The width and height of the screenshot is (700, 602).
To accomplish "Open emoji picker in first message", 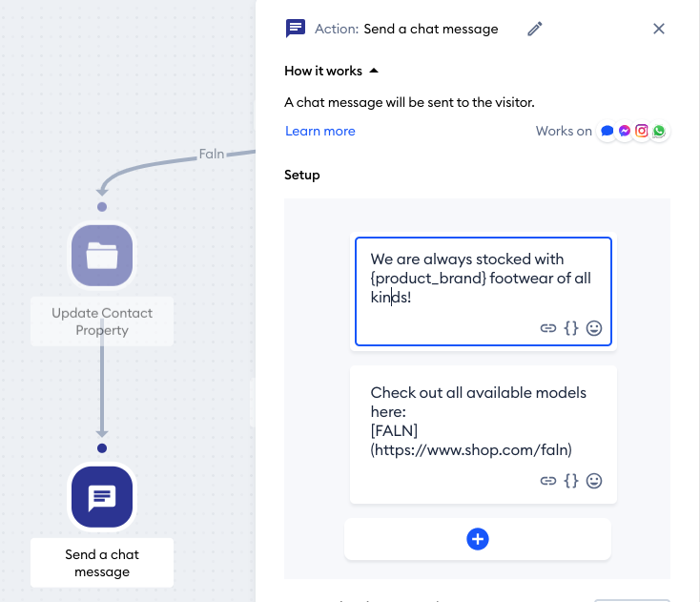I will pyautogui.click(x=594, y=328).
